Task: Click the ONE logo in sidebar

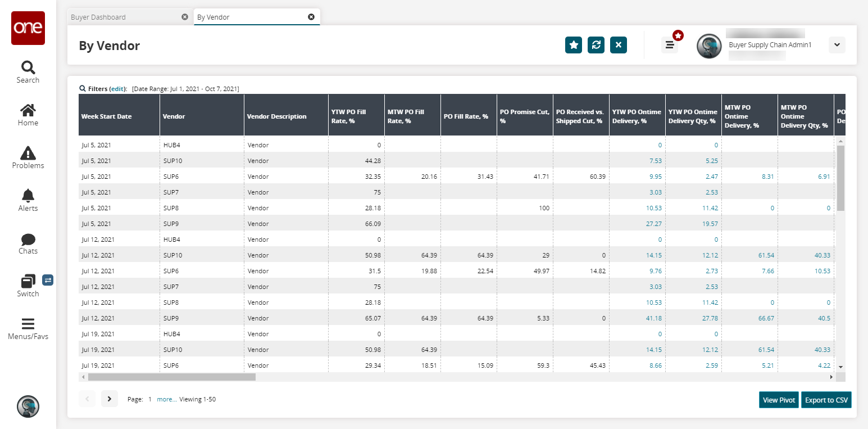Action: (28, 28)
